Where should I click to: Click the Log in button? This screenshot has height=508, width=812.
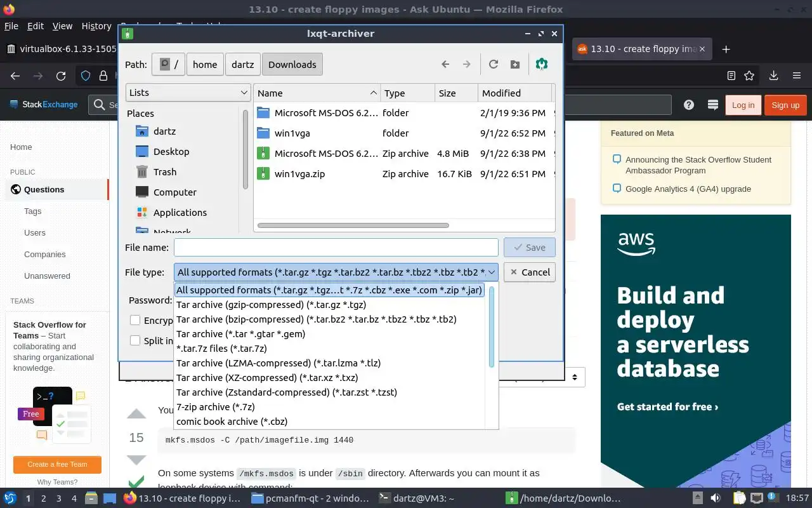[743, 105]
